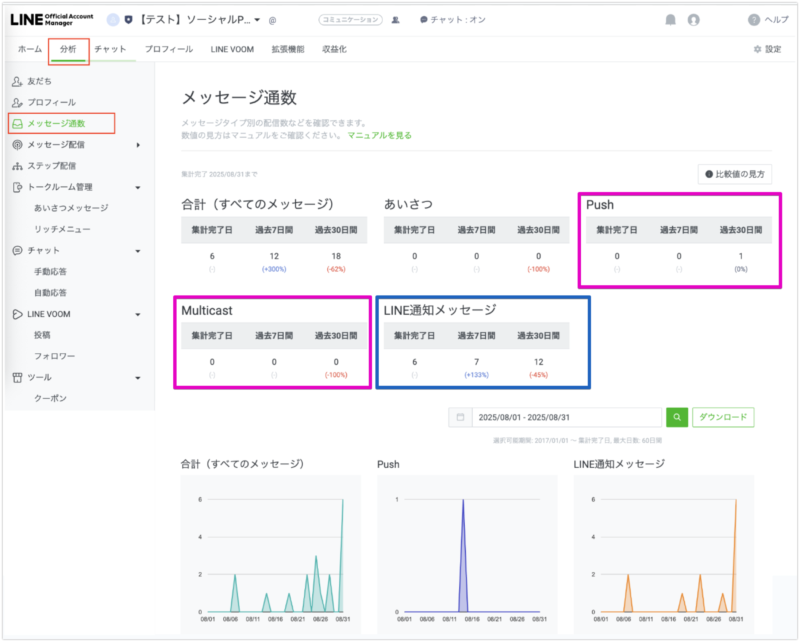Expand the メッセージ配信 submenu arrow
Image resolution: width=800 pixels, height=642 pixels.
click(138, 145)
